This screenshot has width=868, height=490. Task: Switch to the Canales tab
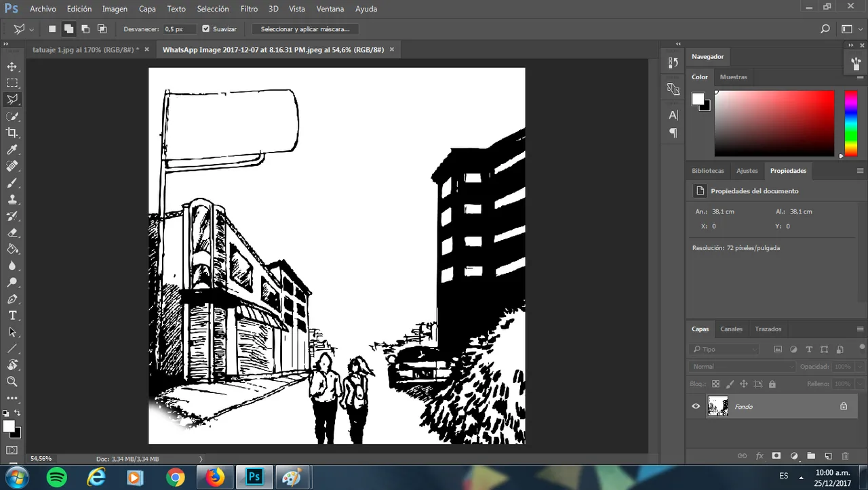(x=731, y=329)
